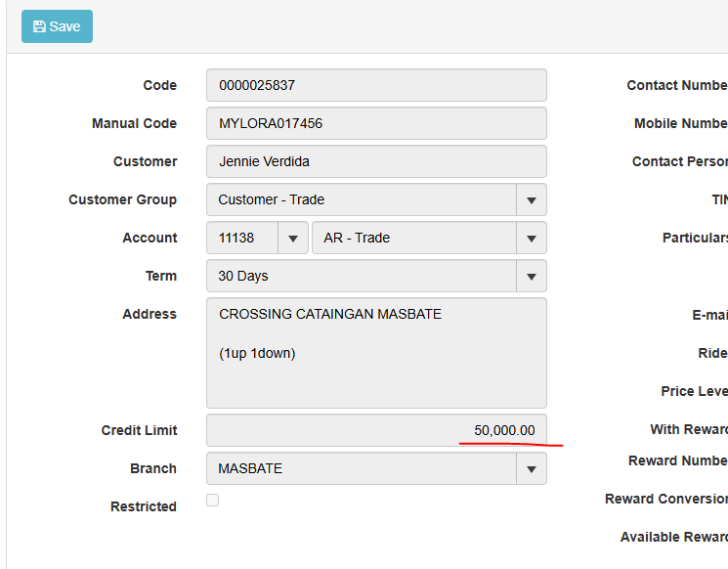This screenshot has width=728, height=569.
Task: Click the Contact Number label
Action: coord(677,85)
